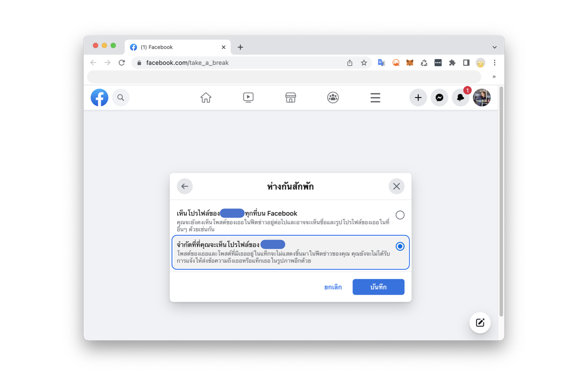This screenshot has width=588, height=392.
Task: Click the บันทึก save button
Action: click(x=378, y=287)
